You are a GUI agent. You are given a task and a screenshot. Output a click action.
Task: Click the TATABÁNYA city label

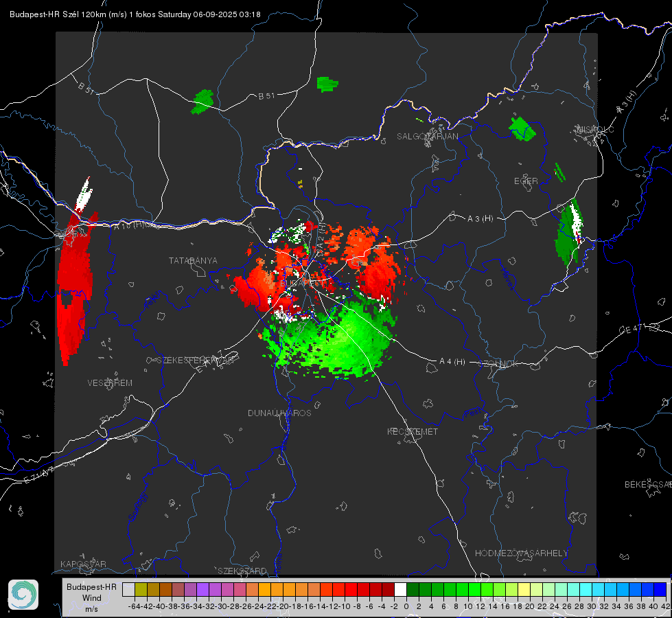pyautogui.click(x=193, y=261)
